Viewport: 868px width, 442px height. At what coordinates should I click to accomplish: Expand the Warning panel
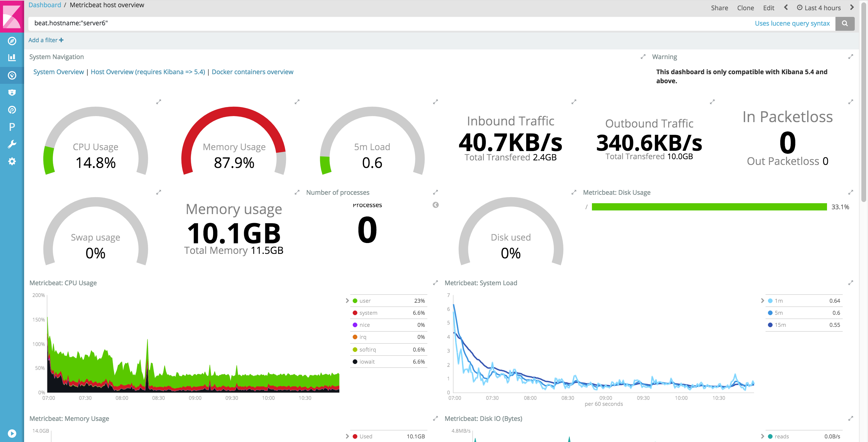851,57
